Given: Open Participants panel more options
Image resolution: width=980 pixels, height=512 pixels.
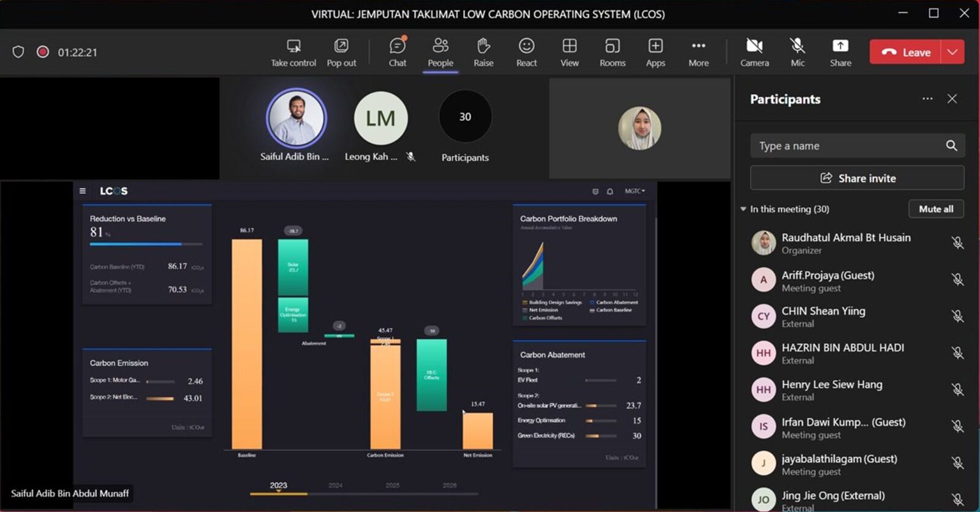Looking at the screenshot, I should point(927,99).
